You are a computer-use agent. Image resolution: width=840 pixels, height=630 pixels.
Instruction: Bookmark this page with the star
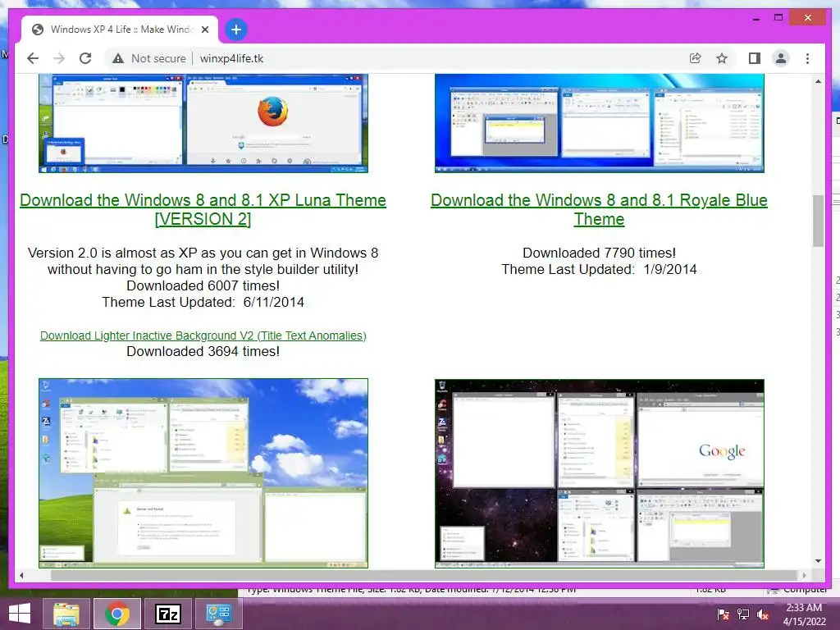click(x=722, y=58)
